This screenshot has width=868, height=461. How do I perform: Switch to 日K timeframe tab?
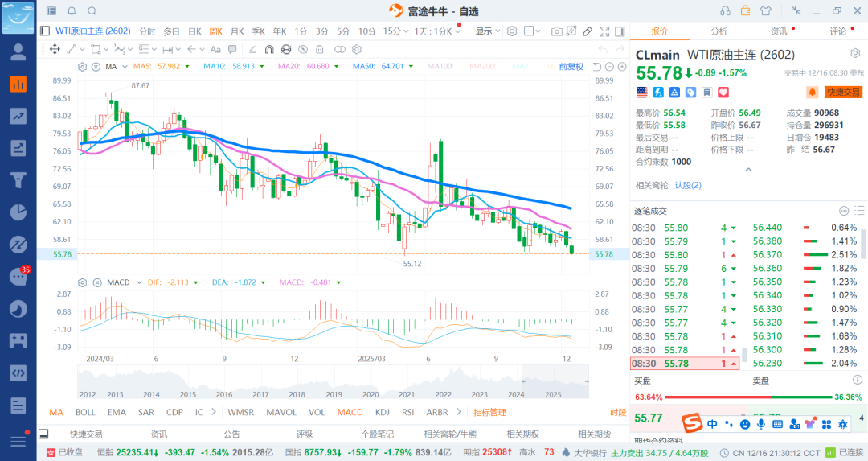pos(194,31)
